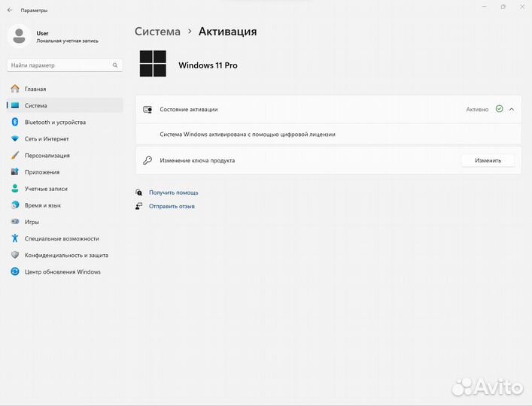The image size is (532, 406).
Task: Open the Приложения category
Action: click(65, 172)
